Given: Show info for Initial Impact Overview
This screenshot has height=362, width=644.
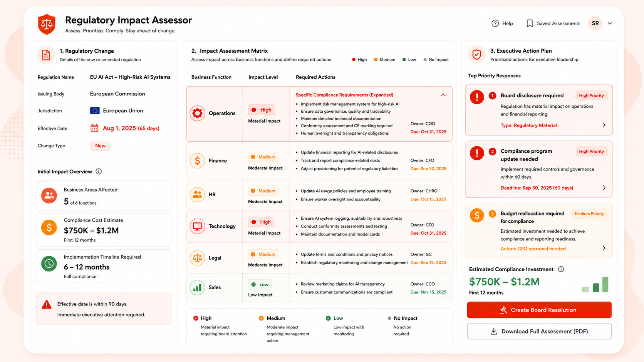Looking at the screenshot, I should click(99, 172).
